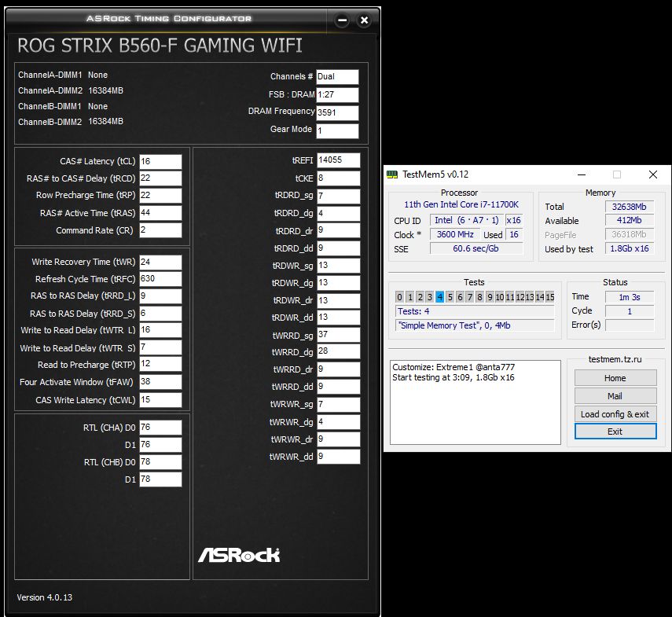This screenshot has width=672, height=617.
Task: Click the RTL (CHA) D0 field
Action: coord(160,428)
